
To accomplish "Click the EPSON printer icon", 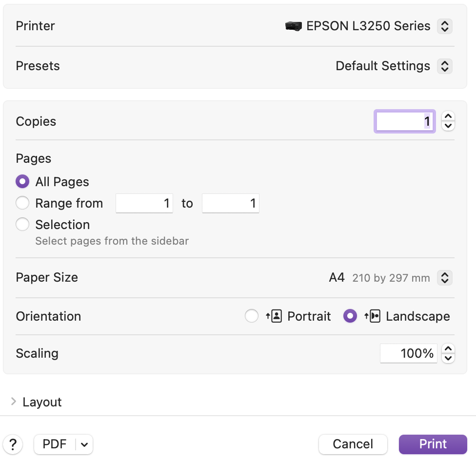I will tap(294, 26).
